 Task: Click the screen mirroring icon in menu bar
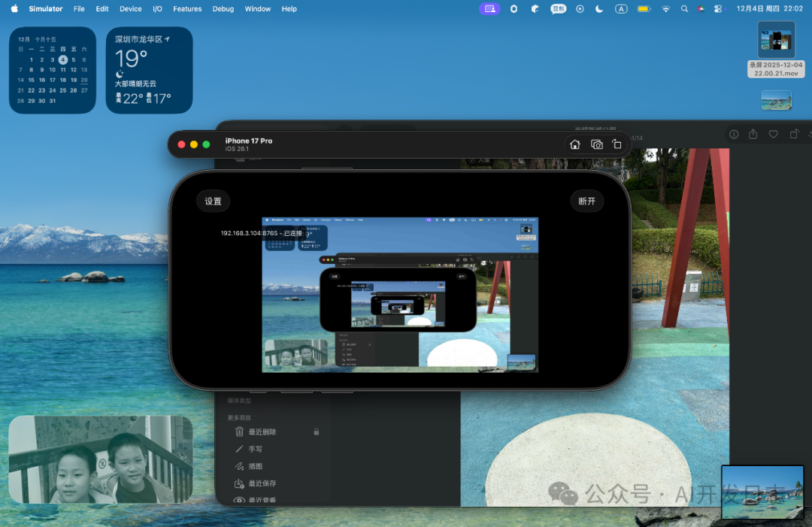tap(489, 9)
